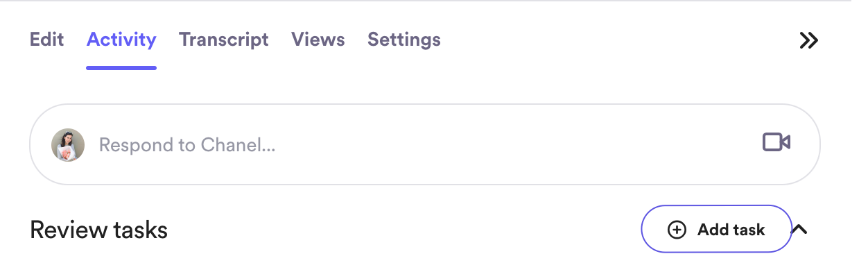Click the Add task button
868x263 pixels.
pyautogui.click(x=716, y=229)
